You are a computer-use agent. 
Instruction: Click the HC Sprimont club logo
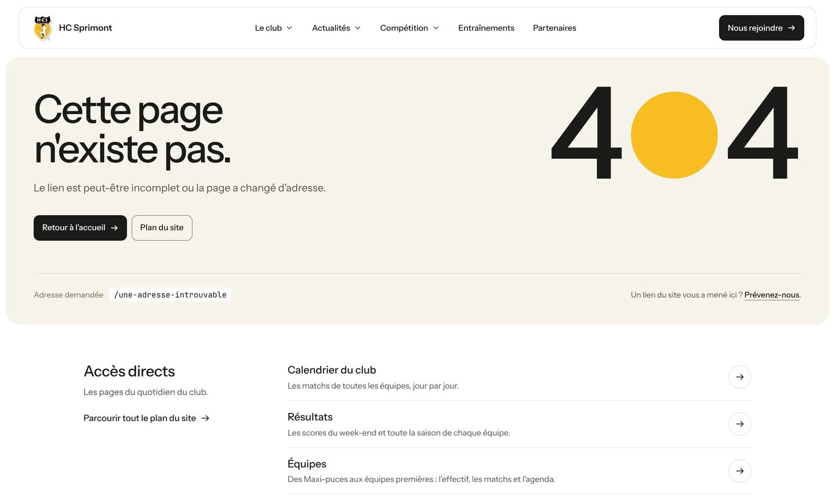click(42, 28)
